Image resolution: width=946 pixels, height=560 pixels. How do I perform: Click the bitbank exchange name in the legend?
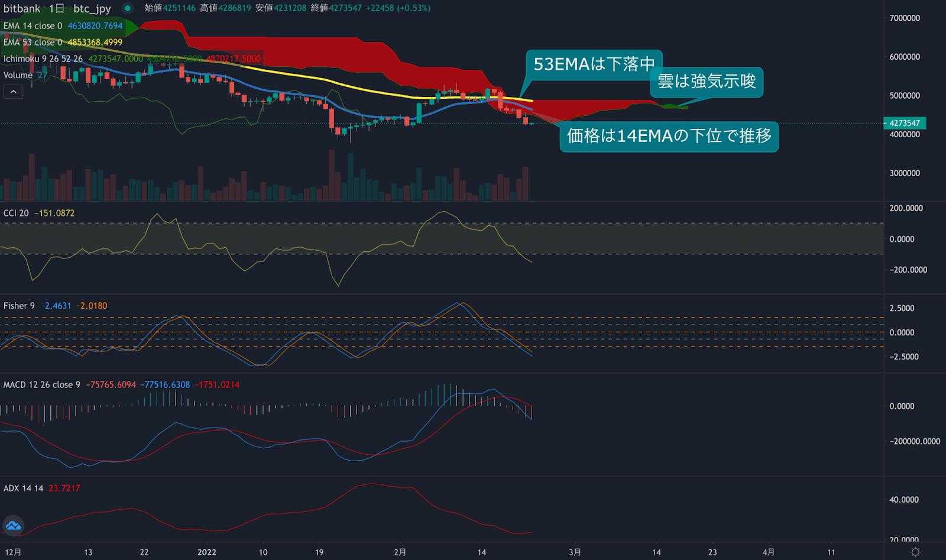click(22, 9)
